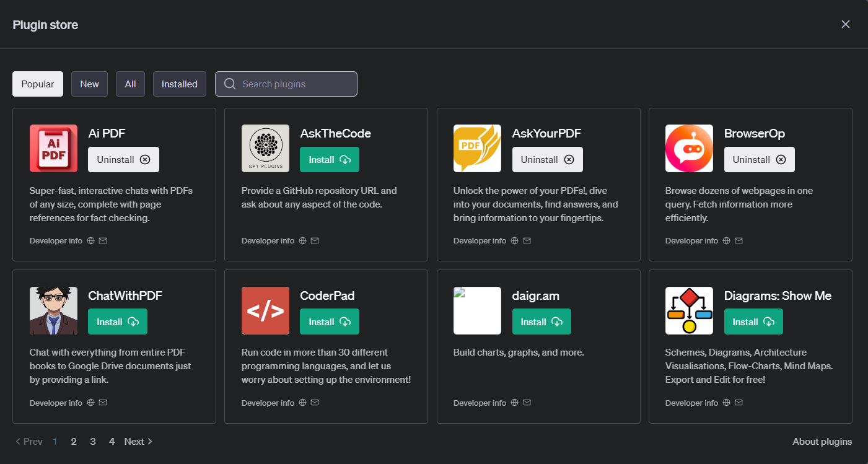Open AskTheCode developer website globe icon
868x464 pixels.
303,240
